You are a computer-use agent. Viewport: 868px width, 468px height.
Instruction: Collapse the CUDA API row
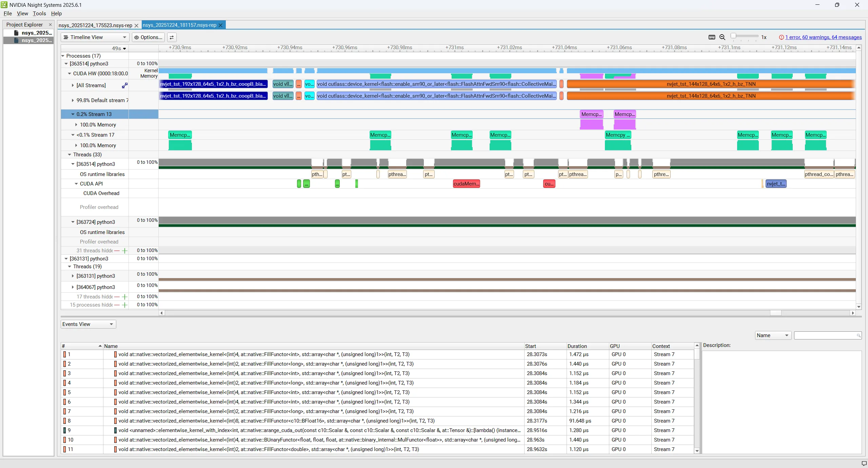[x=76, y=184]
